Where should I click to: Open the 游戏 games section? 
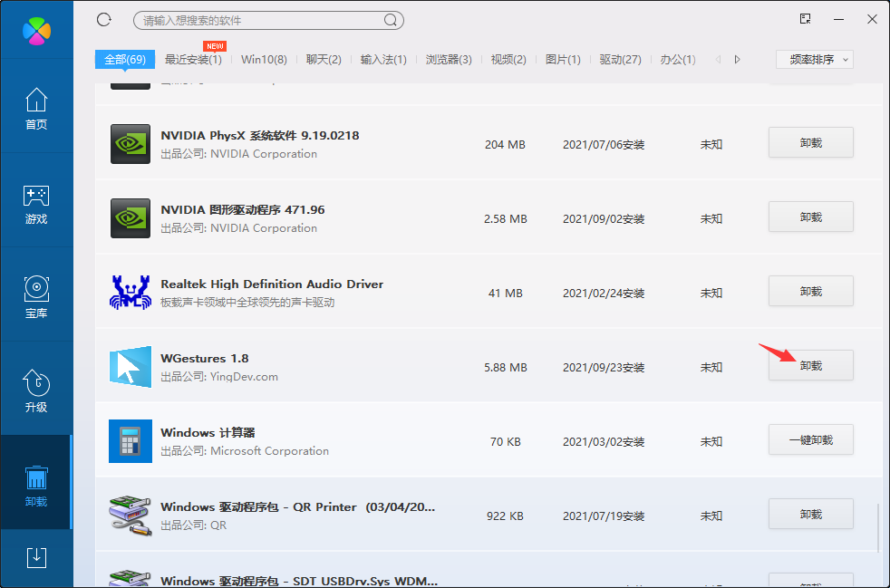click(x=36, y=205)
